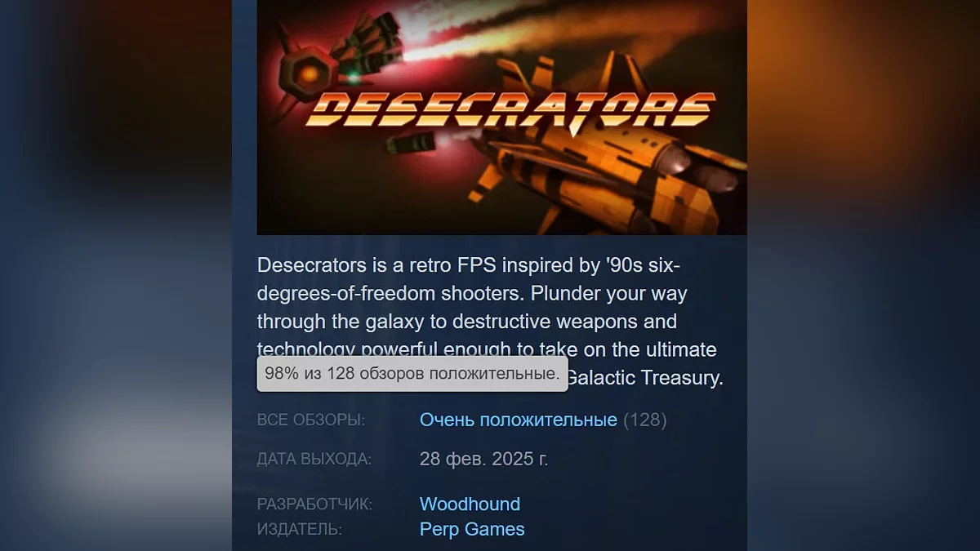Click the 'РАЗРАБОТЧИК:' label
This screenshot has width=980, height=551.
pos(314,504)
